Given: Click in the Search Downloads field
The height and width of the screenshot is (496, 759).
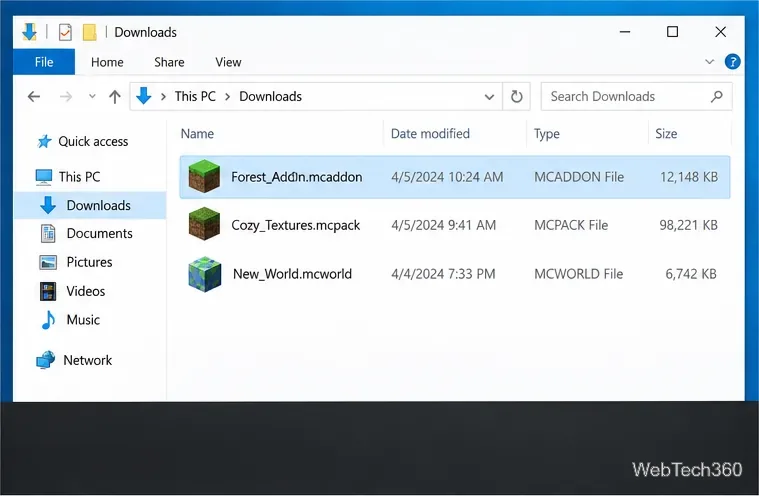Looking at the screenshot, I should pyautogui.click(x=636, y=97).
